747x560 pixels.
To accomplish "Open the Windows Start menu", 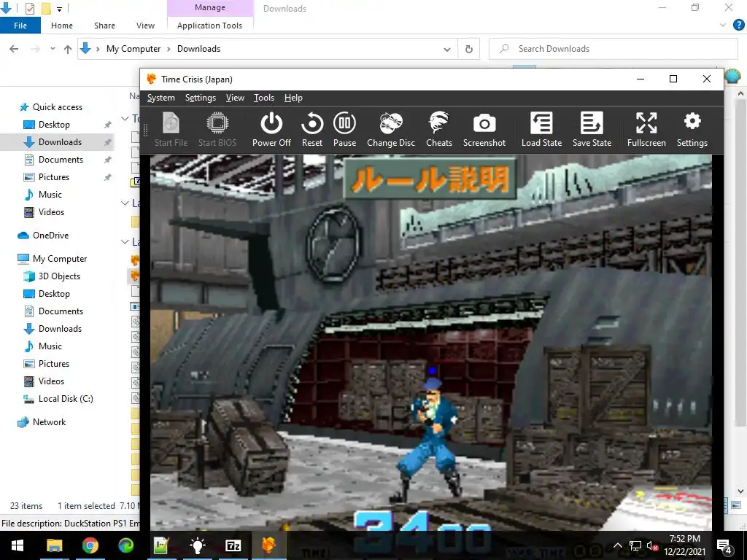I will 18,545.
